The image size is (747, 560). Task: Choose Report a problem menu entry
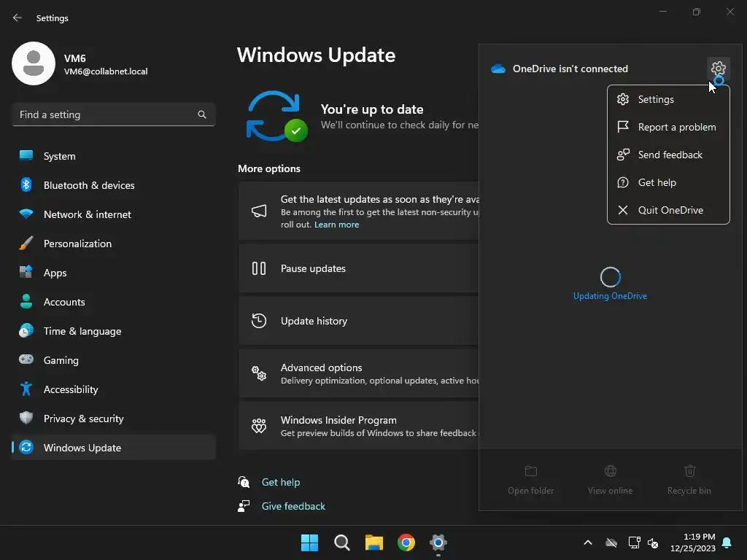point(668,127)
